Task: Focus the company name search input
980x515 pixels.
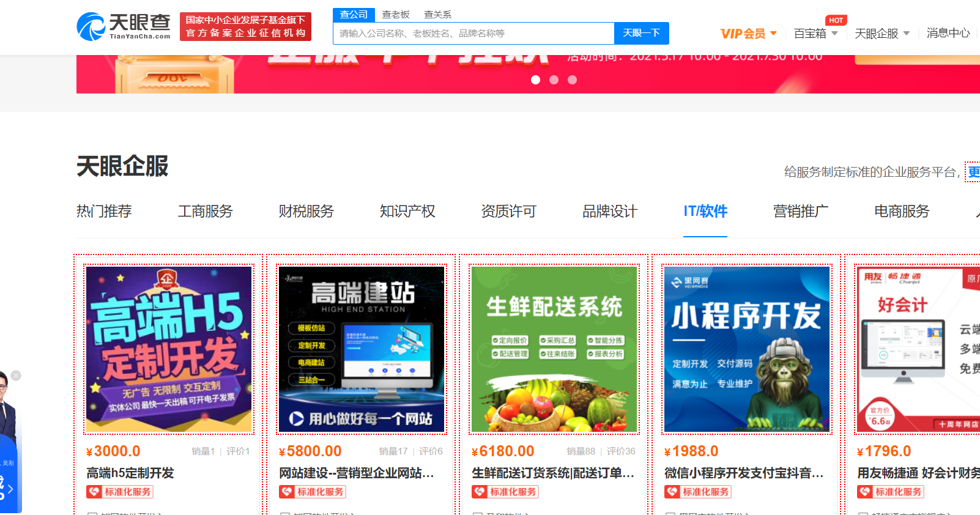Action: pos(473,33)
